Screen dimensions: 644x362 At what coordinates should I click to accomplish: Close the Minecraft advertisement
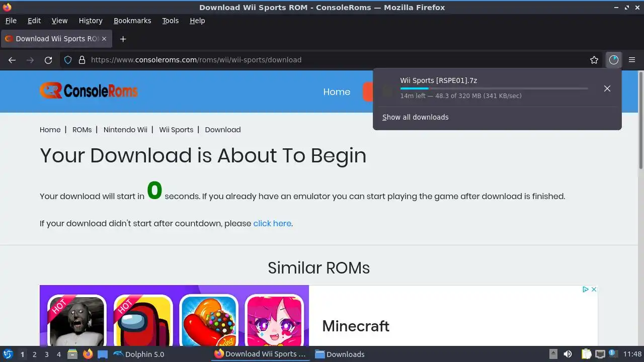pyautogui.click(x=594, y=289)
